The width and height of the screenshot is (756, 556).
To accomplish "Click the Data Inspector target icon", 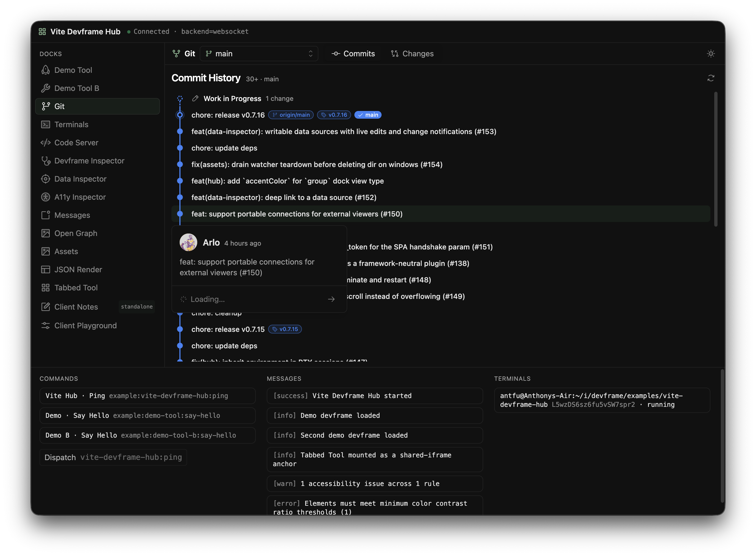I will (45, 179).
